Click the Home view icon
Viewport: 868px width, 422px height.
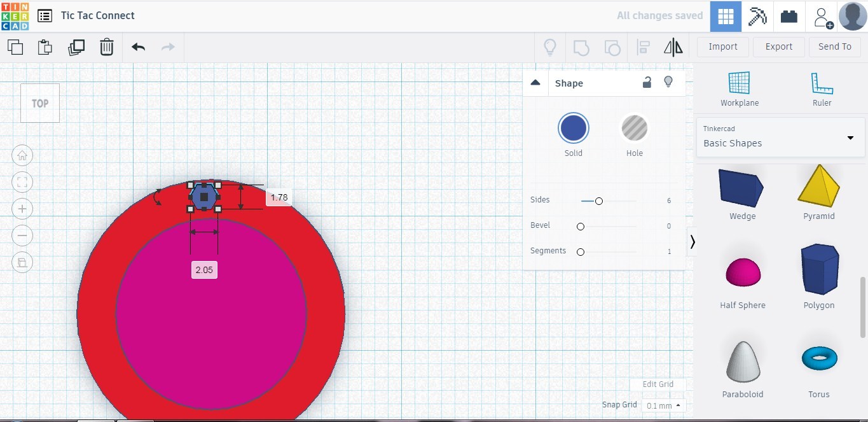[22, 155]
